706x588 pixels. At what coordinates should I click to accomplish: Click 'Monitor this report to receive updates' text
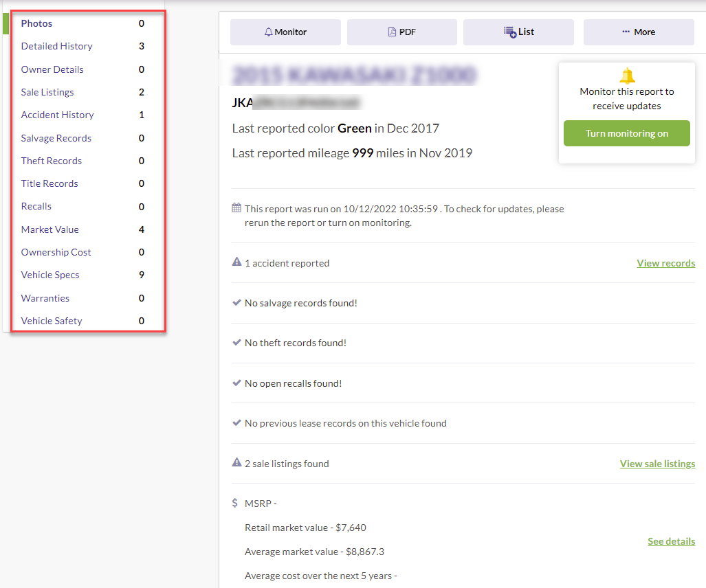627,98
